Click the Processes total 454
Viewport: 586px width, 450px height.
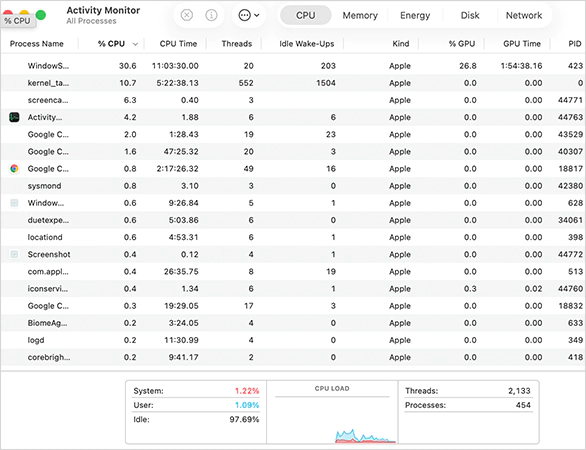[523, 405]
